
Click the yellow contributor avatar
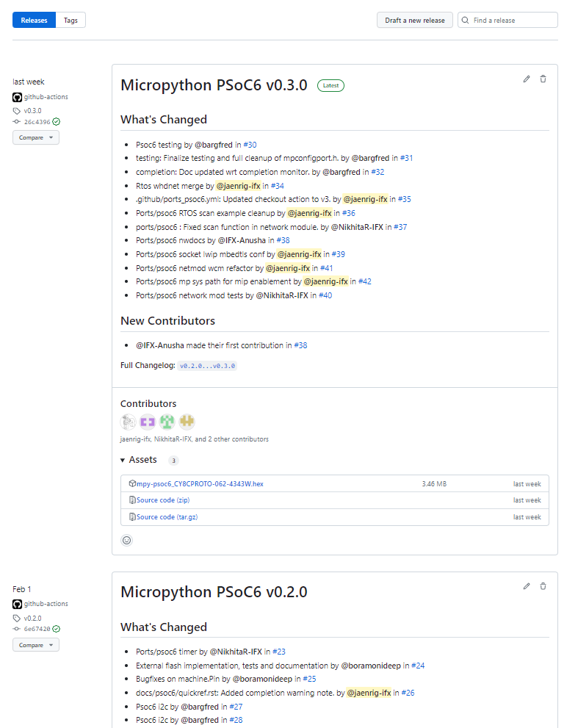tap(187, 422)
